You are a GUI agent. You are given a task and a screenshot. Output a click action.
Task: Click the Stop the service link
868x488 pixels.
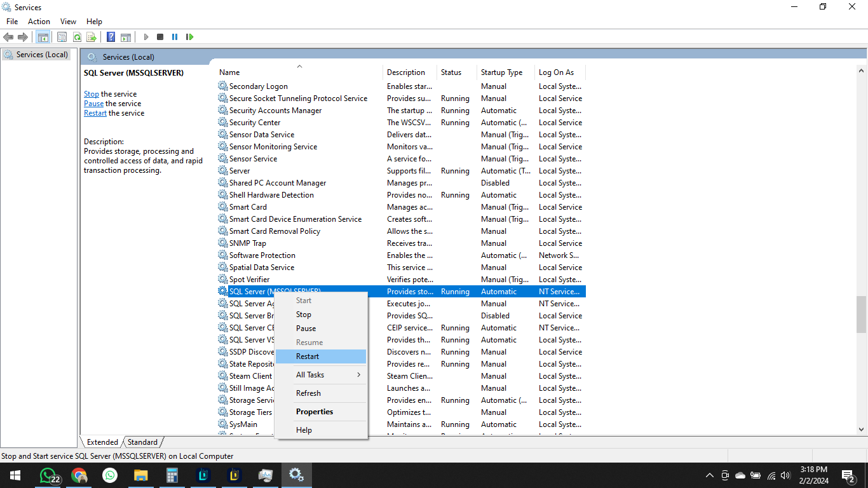92,94
